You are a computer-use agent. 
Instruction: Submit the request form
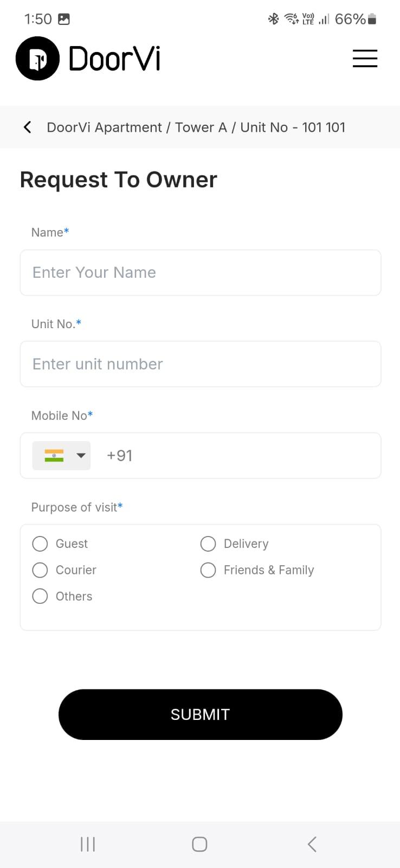(201, 714)
